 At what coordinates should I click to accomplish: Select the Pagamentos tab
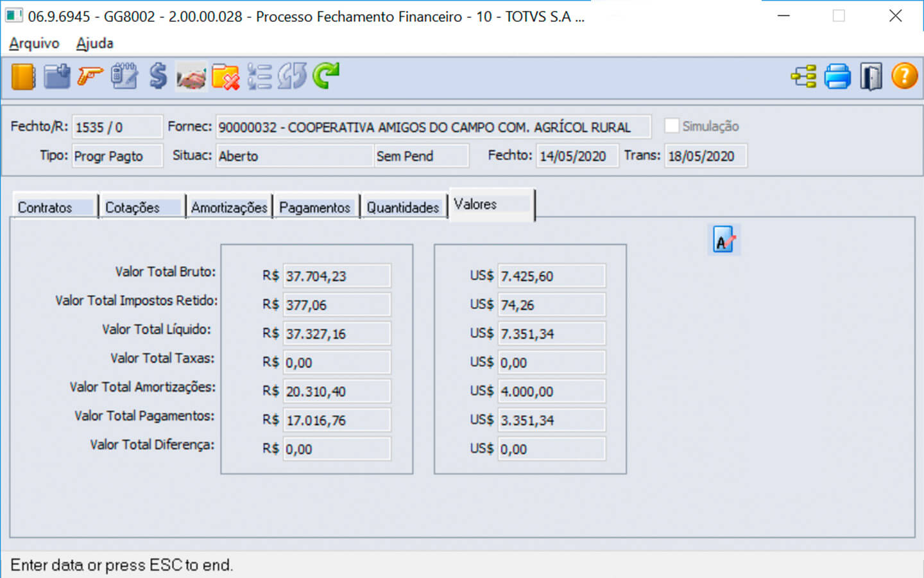(x=314, y=207)
